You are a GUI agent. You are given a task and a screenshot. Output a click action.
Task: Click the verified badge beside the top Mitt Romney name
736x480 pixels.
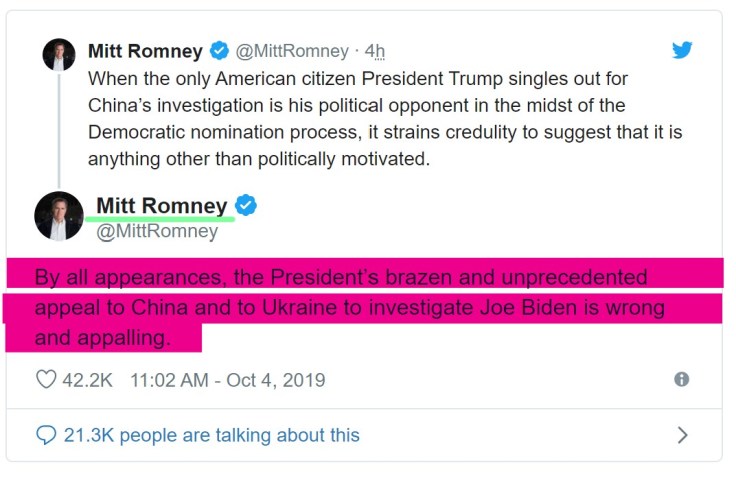219,50
